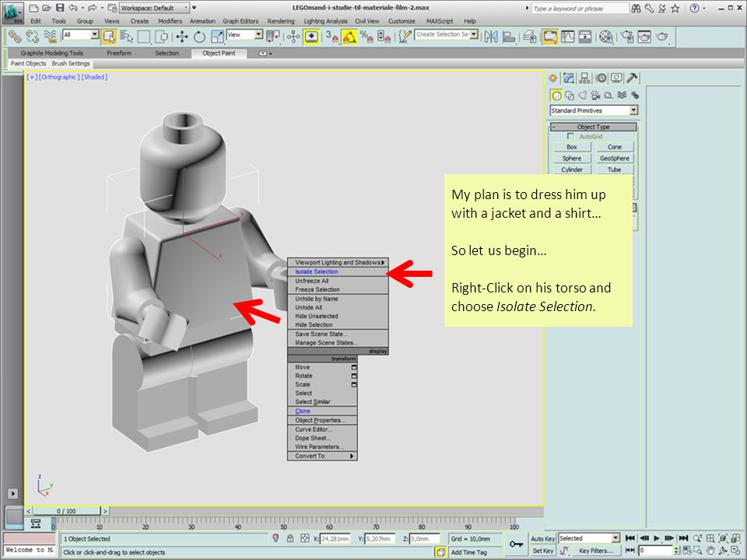Open the Utilities hammer panel tab

[x=632, y=78]
